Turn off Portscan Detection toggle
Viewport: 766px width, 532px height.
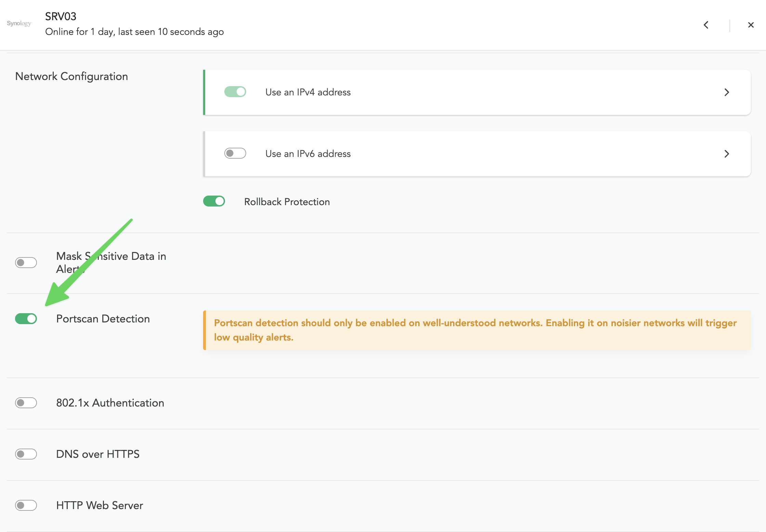[x=26, y=319]
